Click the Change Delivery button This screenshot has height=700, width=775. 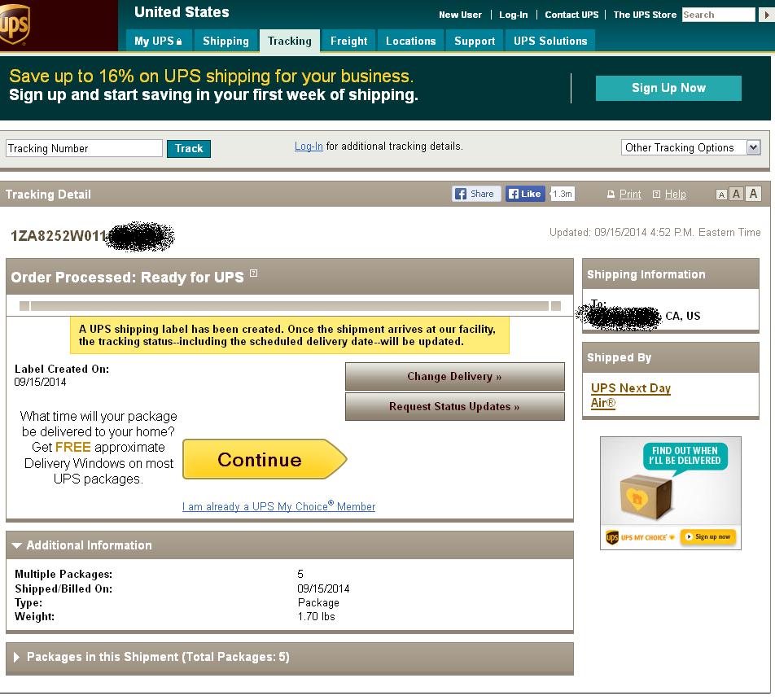pyautogui.click(x=455, y=377)
